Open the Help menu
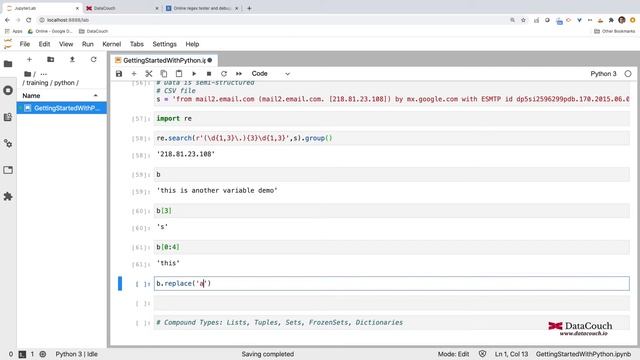This screenshot has width=640, height=360. (x=192, y=44)
